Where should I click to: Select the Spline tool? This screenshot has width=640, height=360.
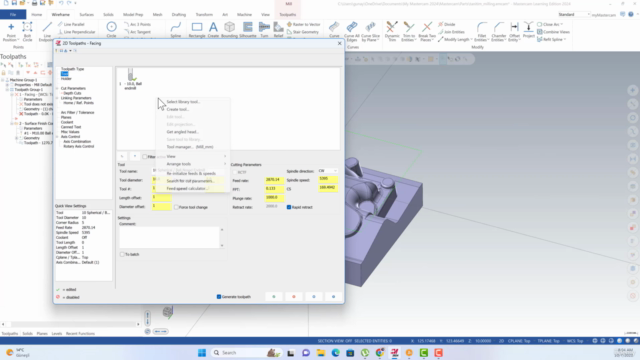pyautogui.click(x=176, y=30)
